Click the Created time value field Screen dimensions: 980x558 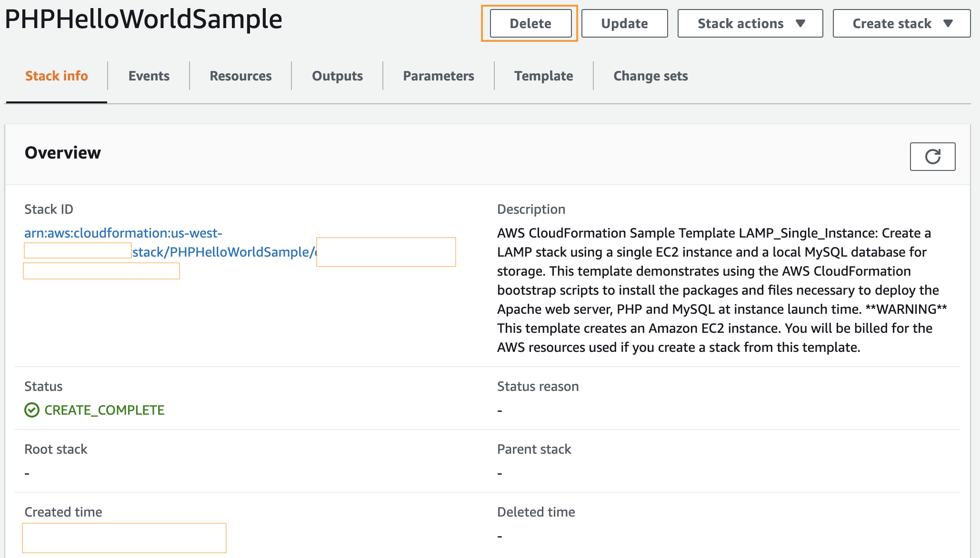124,538
